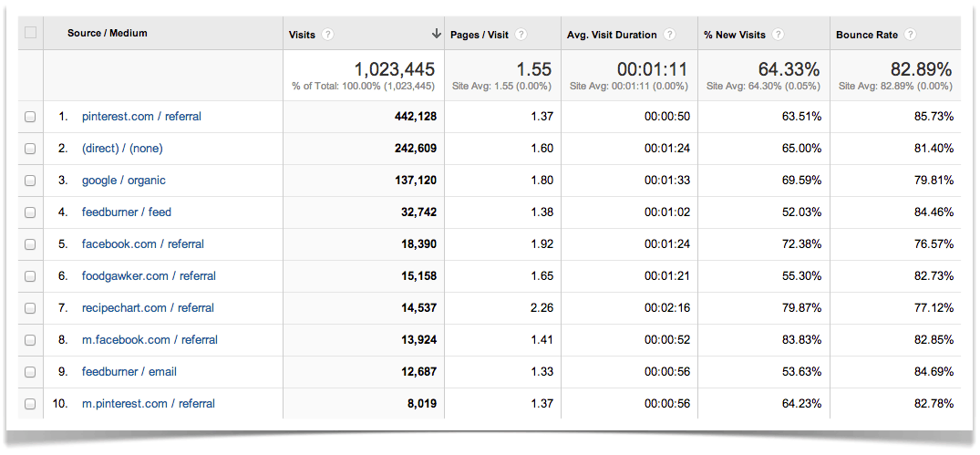
Task: Show help tooltip for Bounce Rate
Action: (x=911, y=35)
